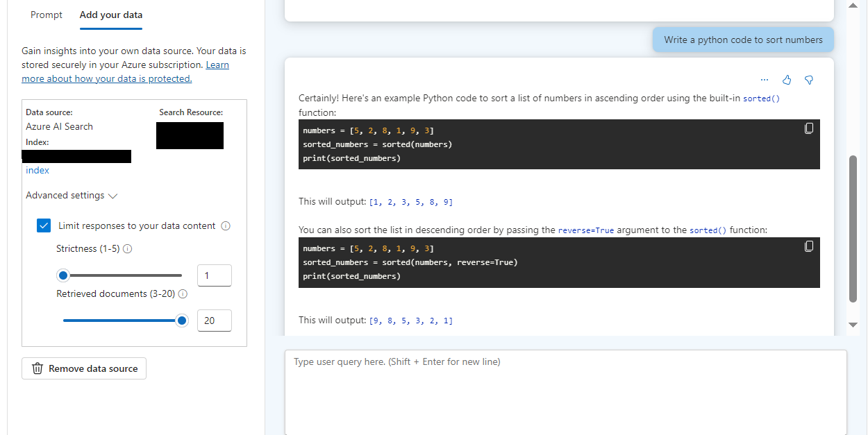Viewport: 868px width, 435px height.
Task: Click the Retrieved documents value field
Action: click(214, 321)
